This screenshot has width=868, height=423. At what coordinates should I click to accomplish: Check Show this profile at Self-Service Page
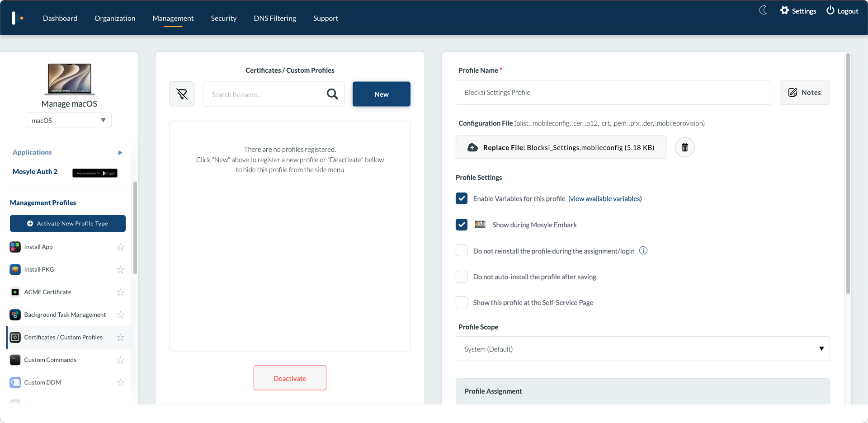click(x=462, y=302)
